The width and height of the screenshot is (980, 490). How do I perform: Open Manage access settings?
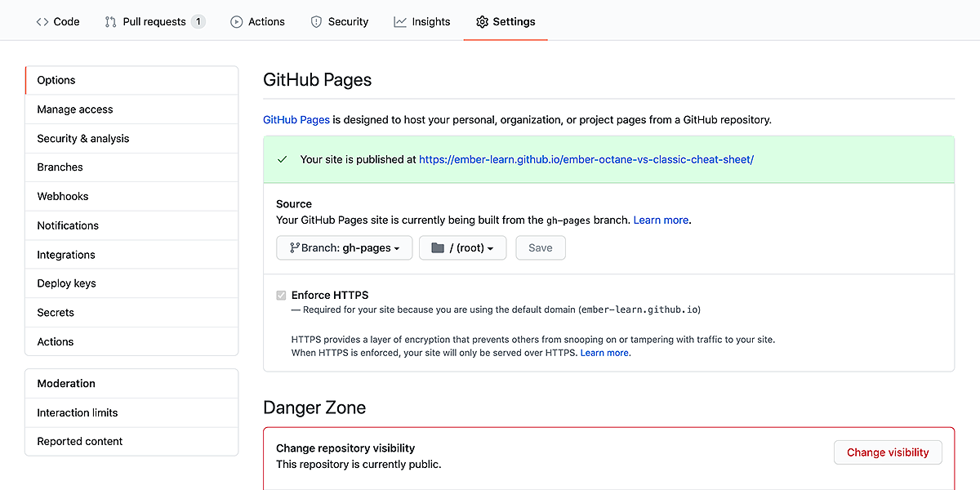[131, 109]
